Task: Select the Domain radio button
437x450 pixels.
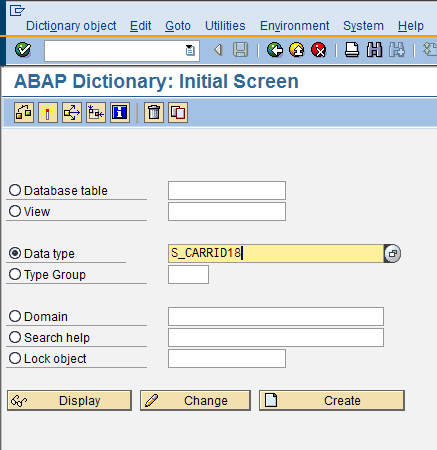Action: [15, 316]
